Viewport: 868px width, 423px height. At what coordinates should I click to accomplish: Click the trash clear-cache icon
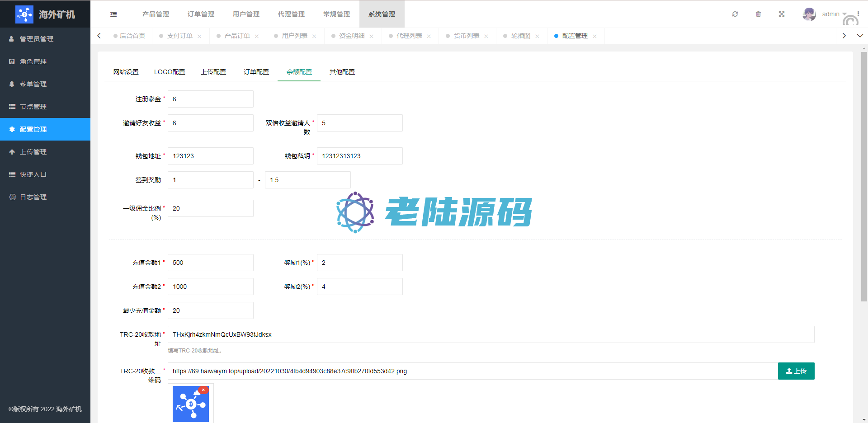[x=758, y=14]
